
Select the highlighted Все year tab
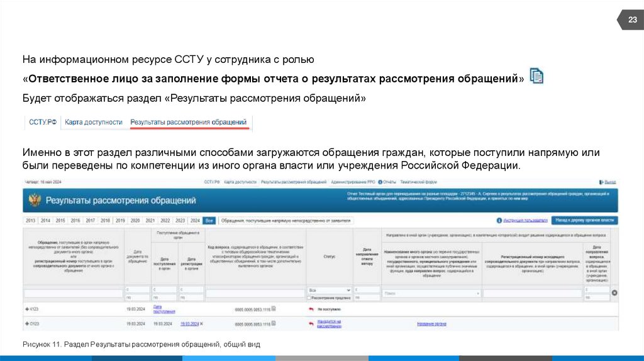209,221
